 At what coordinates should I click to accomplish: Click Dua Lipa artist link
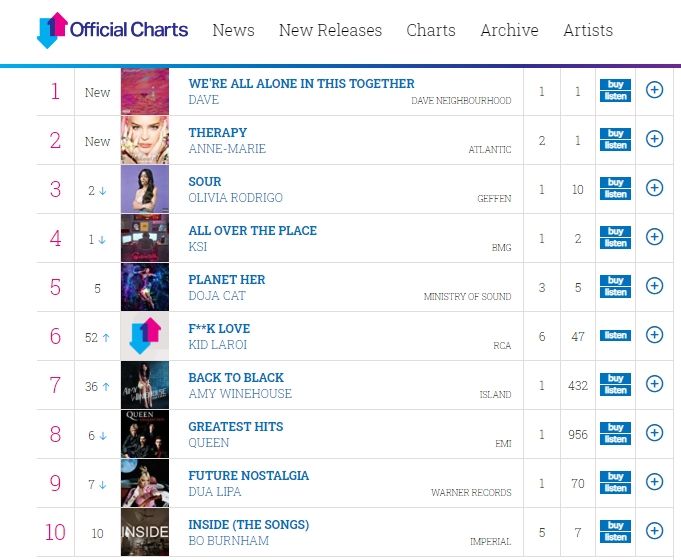[216, 492]
